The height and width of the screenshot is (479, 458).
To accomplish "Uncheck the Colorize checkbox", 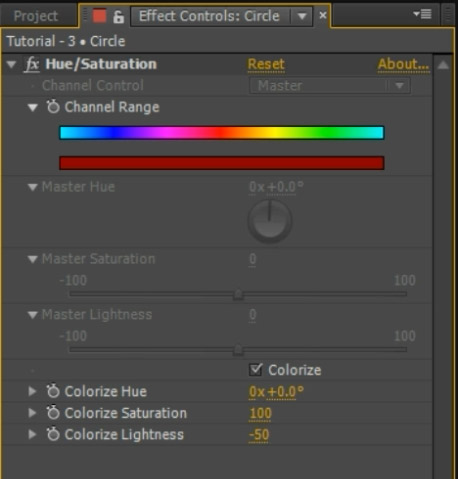I will pos(256,370).
